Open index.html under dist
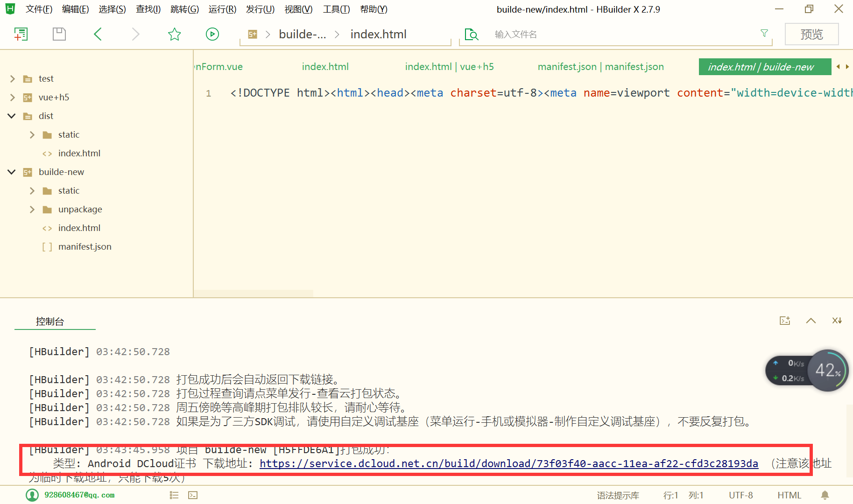This screenshot has height=504, width=853. (79, 154)
